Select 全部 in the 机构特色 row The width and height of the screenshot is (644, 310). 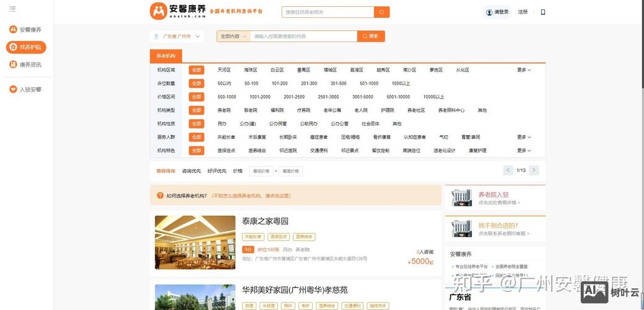[196, 151]
